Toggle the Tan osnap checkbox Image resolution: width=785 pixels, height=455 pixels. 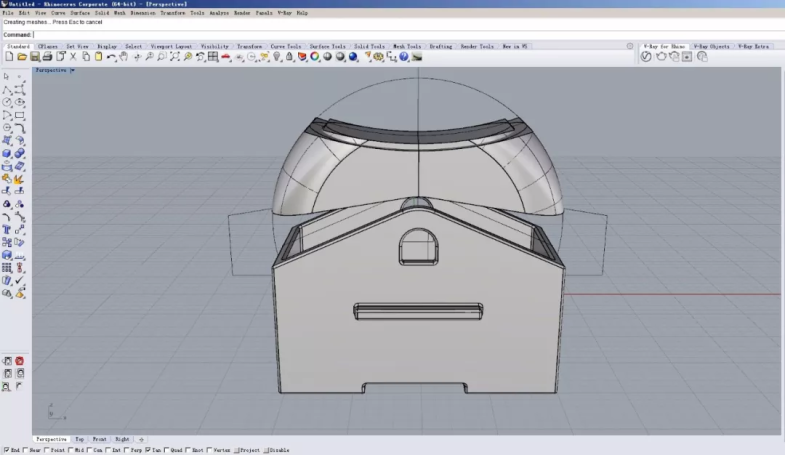click(x=148, y=451)
